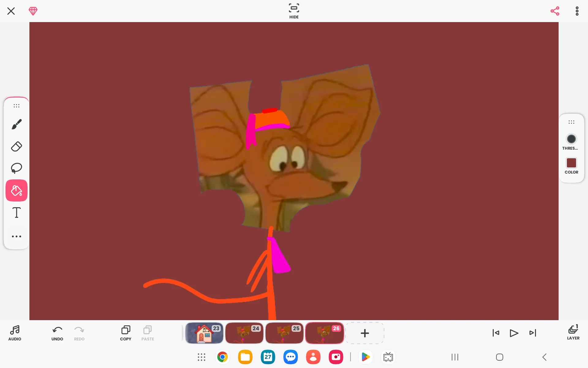Grab the right panel drag handle

[571, 122]
